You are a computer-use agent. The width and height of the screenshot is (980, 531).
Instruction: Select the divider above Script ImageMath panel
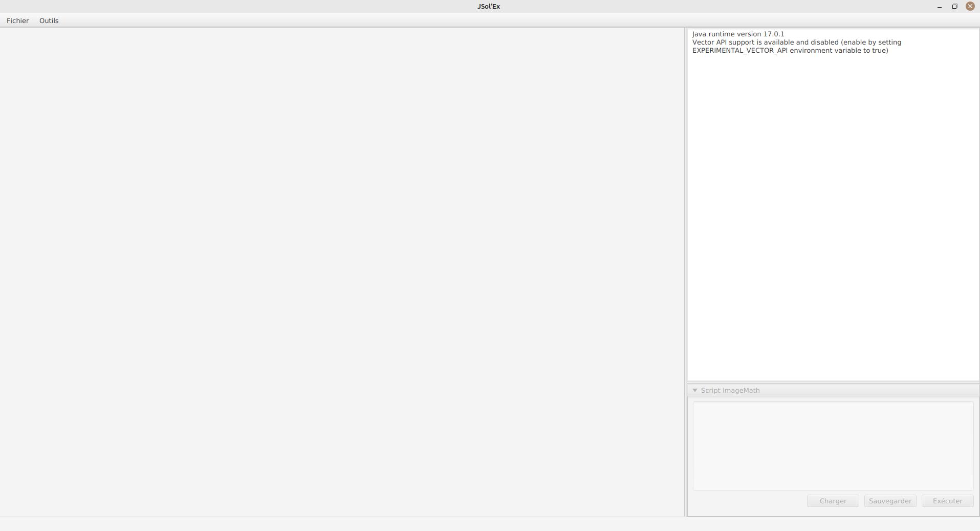pyautogui.click(x=833, y=383)
